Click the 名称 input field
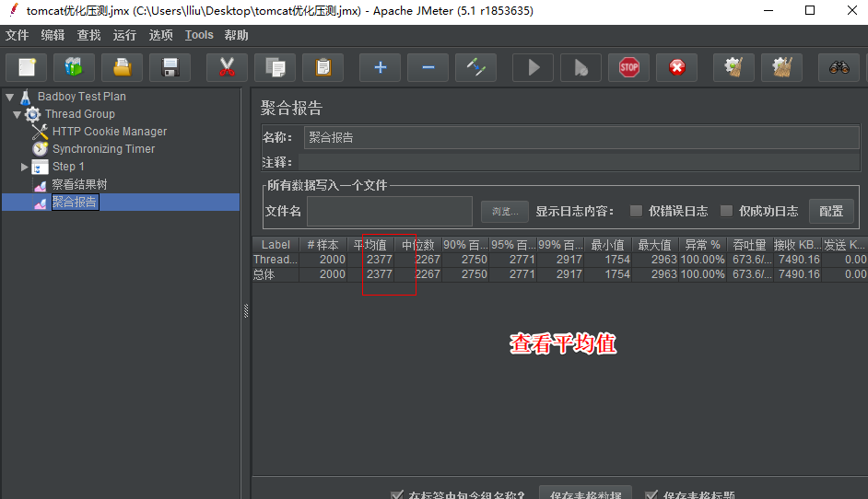This screenshot has height=499, width=868. coord(581,137)
